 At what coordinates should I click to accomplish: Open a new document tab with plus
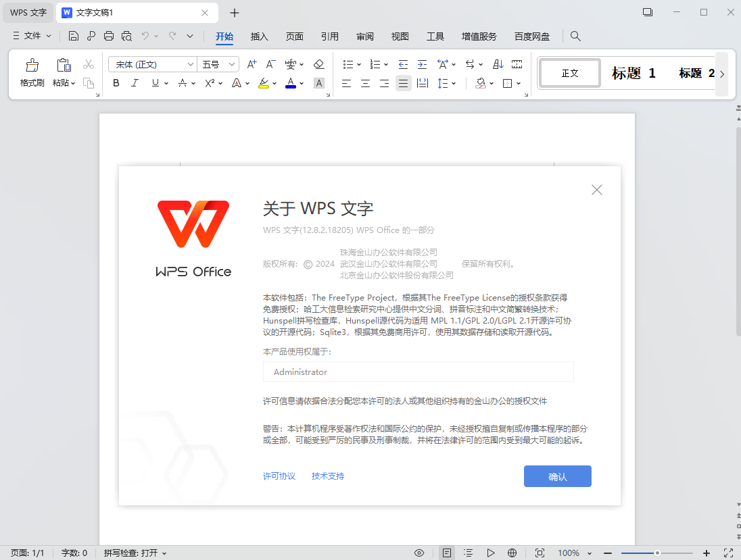coord(235,13)
